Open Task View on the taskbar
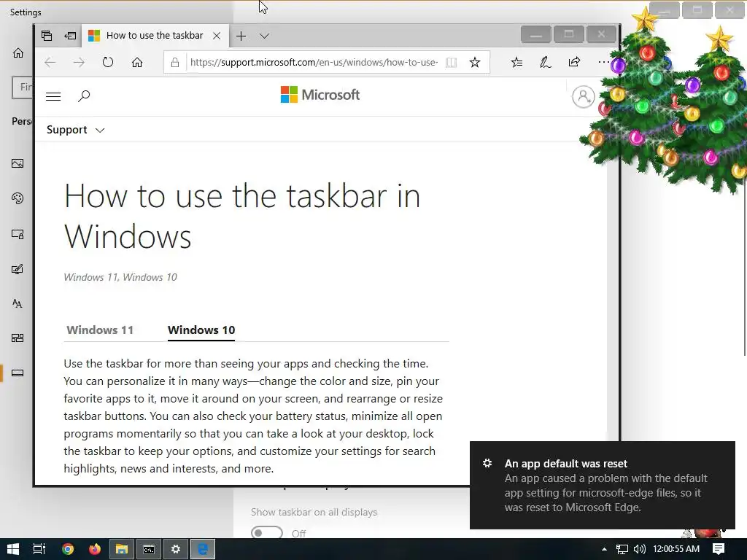 pyautogui.click(x=39, y=549)
